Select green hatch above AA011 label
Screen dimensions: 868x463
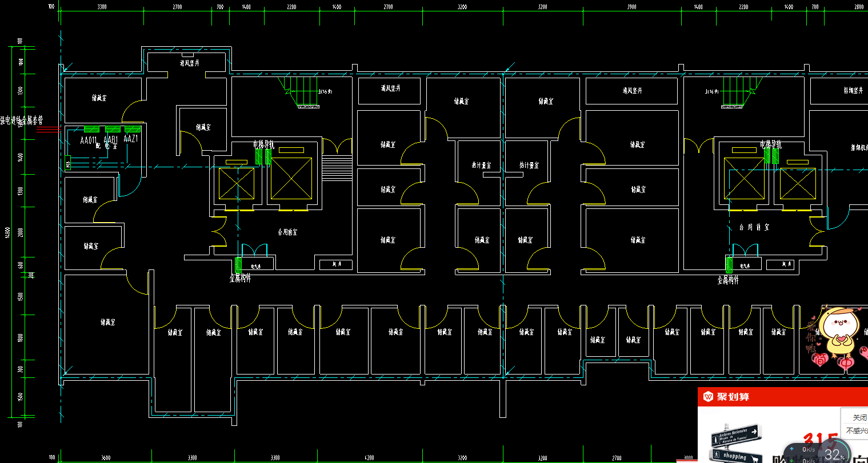click(x=91, y=129)
